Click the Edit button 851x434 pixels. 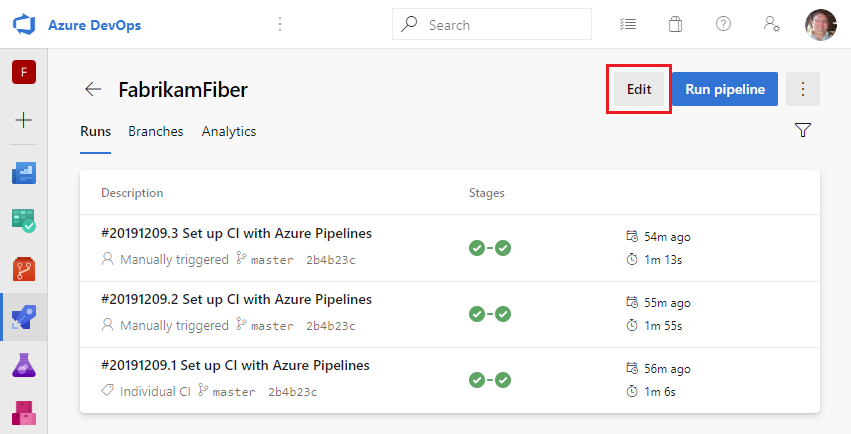point(639,89)
